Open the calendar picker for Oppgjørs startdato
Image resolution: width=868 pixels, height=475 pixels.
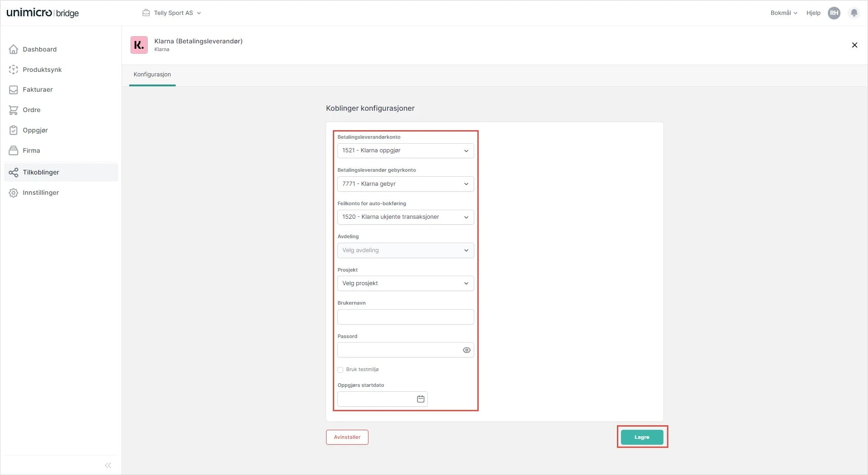[420, 399]
